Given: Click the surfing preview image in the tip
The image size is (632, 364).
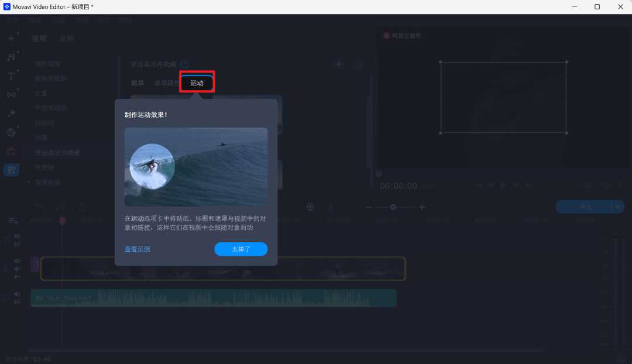Looking at the screenshot, I should pyautogui.click(x=196, y=167).
